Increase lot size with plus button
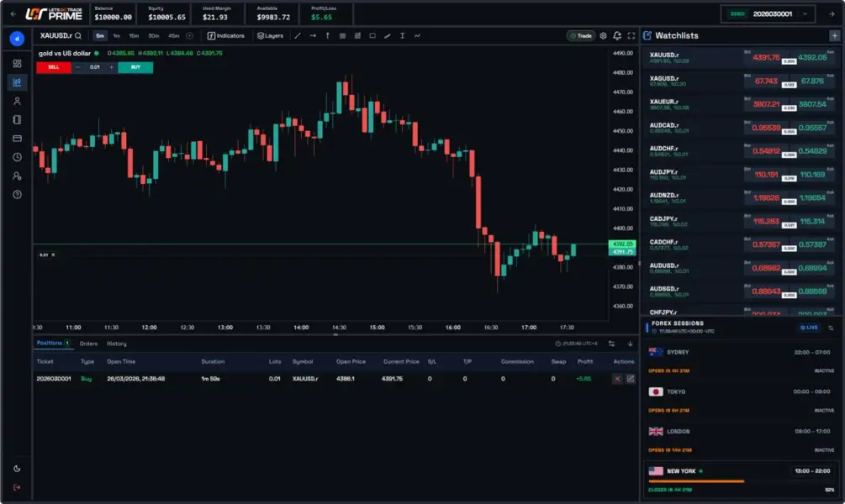 (x=112, y=67)
